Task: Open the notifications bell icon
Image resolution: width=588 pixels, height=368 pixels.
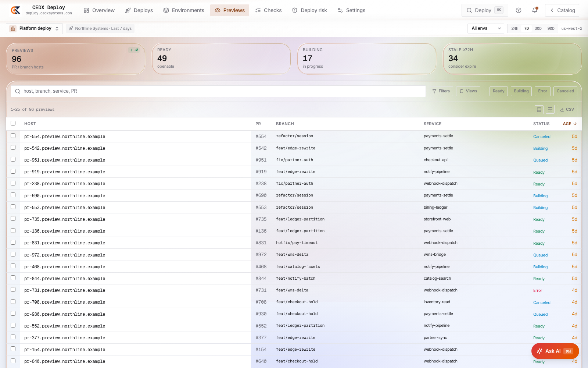Action: (x=535, y=10)
